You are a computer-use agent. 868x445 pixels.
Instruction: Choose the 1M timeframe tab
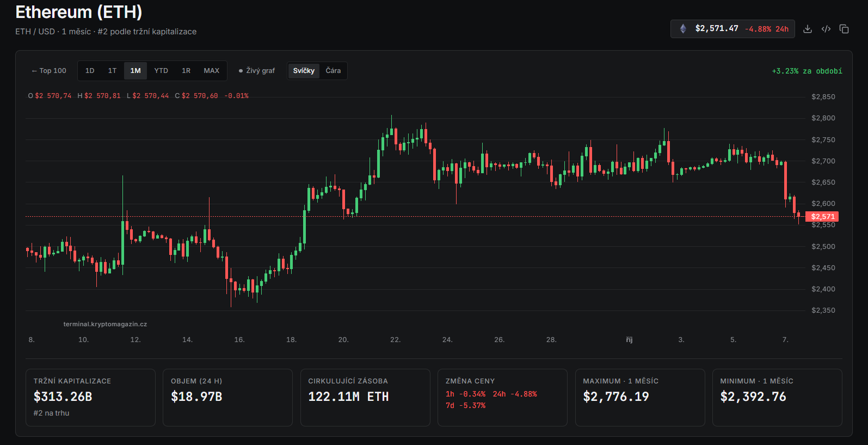click(x=136, y=71)
